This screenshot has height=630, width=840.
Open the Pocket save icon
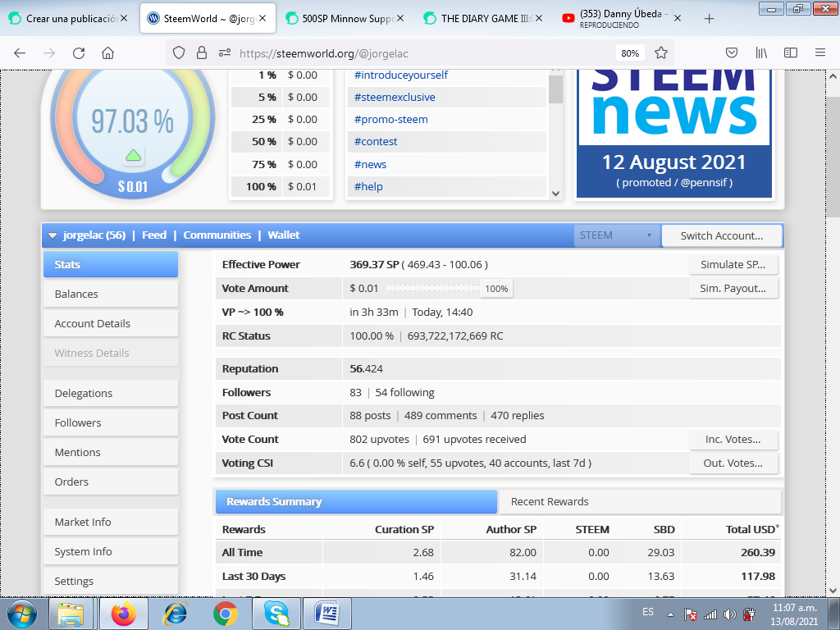731,53
